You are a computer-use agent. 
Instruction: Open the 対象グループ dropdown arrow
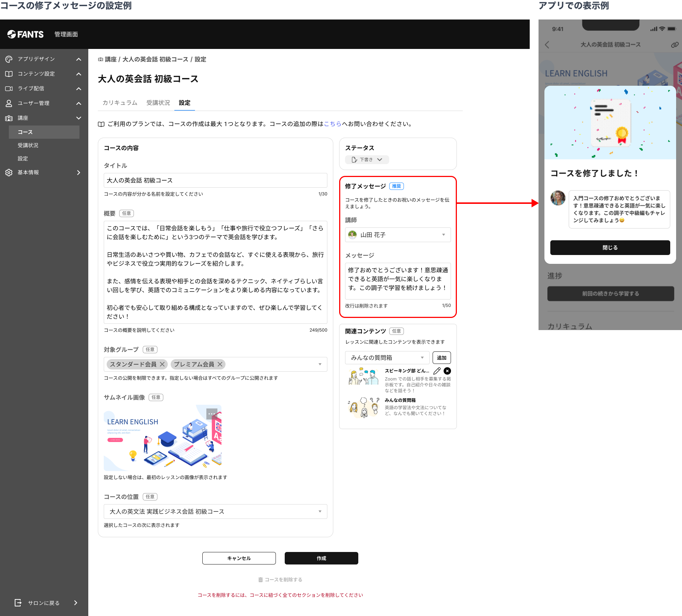point(320,364)
